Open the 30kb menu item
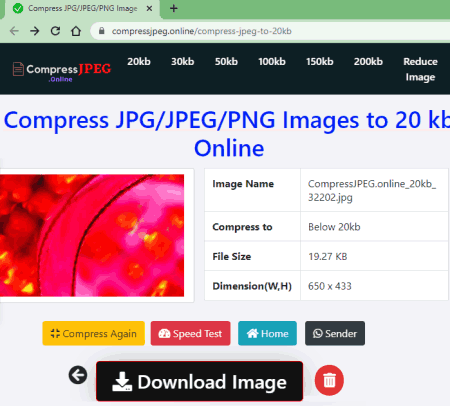 coord(183,62)
